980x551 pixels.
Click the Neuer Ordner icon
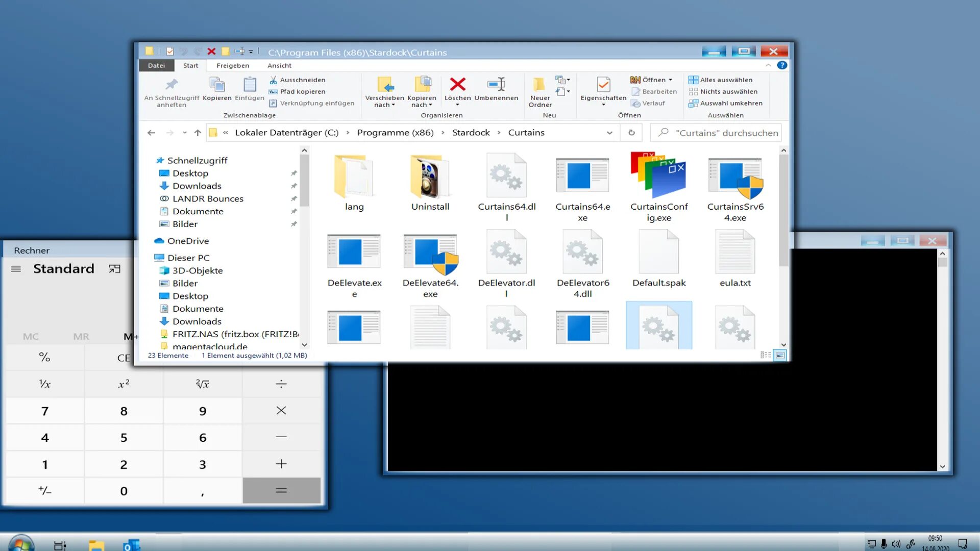(540, 85)
